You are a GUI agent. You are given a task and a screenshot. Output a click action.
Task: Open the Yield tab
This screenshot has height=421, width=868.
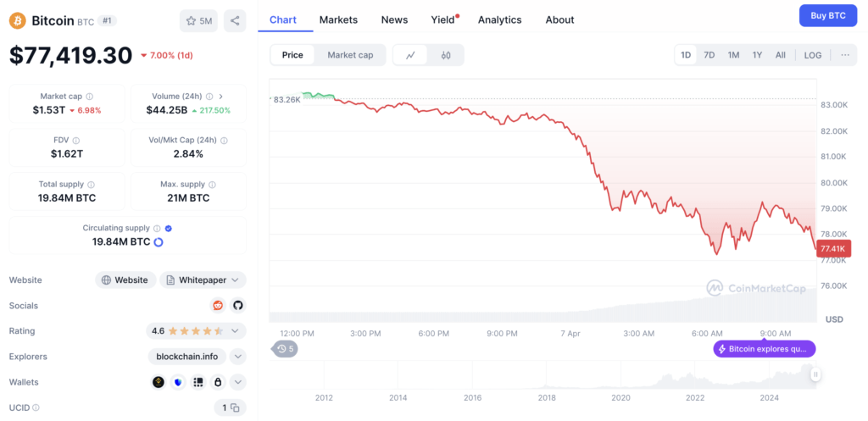(x=442, y=20)
